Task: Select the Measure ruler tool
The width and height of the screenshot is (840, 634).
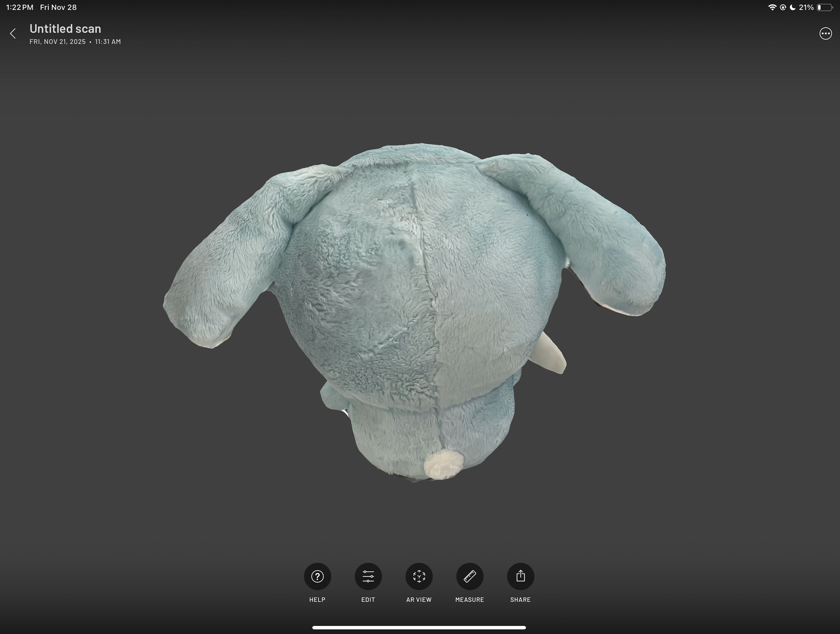Action: (470, 576)
